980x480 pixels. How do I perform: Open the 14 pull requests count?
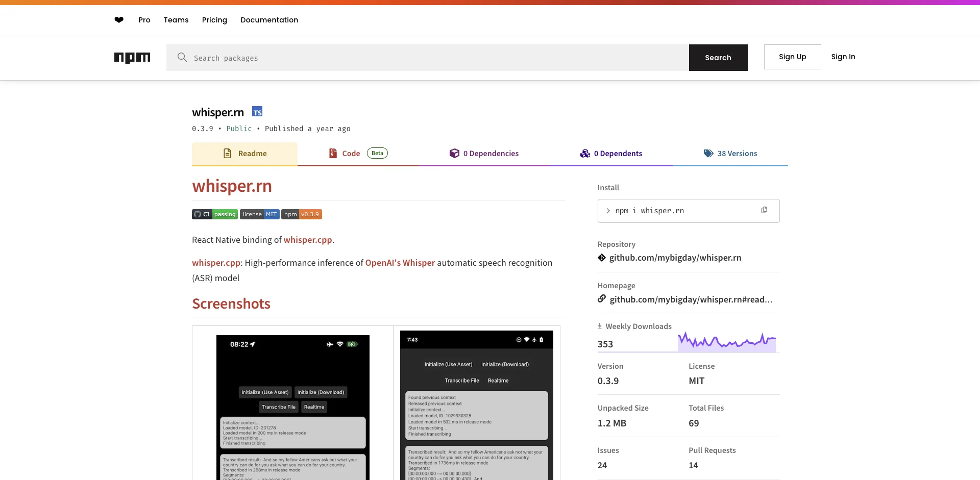pos(693,465)
